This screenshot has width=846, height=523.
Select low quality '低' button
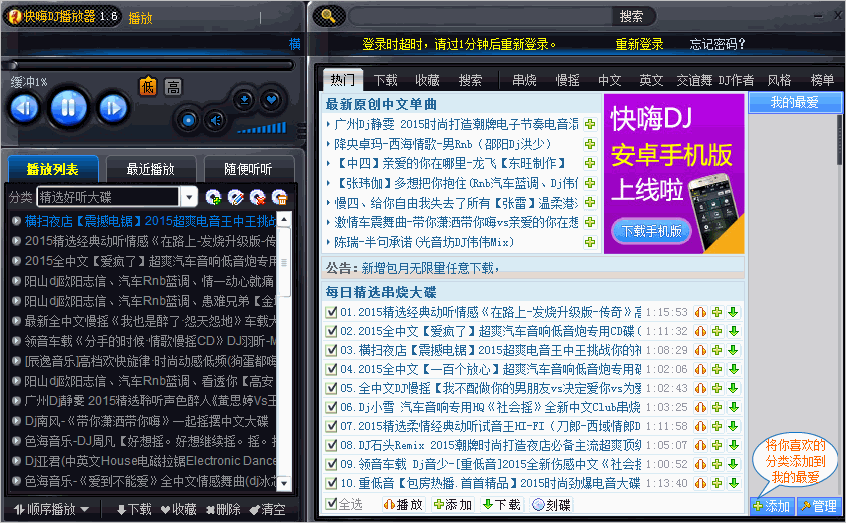pos(148,86)
